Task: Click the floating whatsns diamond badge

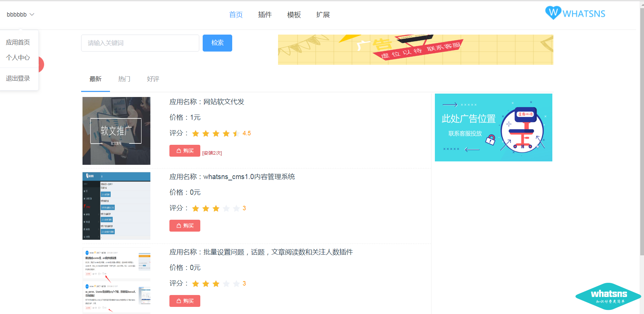Action: 608,296
